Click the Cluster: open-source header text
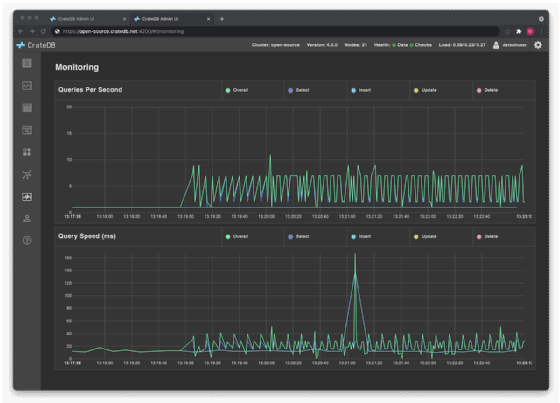This screenshot has width=560, height=403. 276,45
